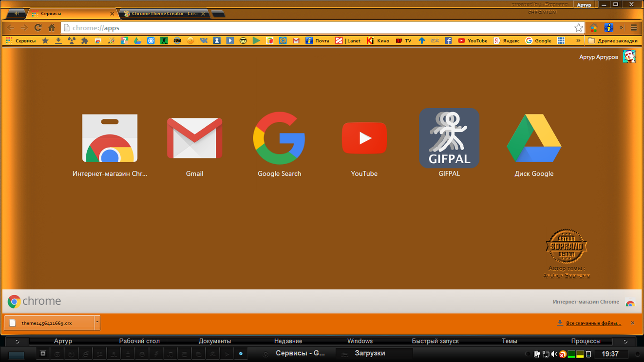This screenshot has width=644, height=362.
Task: Open the downloaded theme1456421669.crx file
Action: [49, 323]
